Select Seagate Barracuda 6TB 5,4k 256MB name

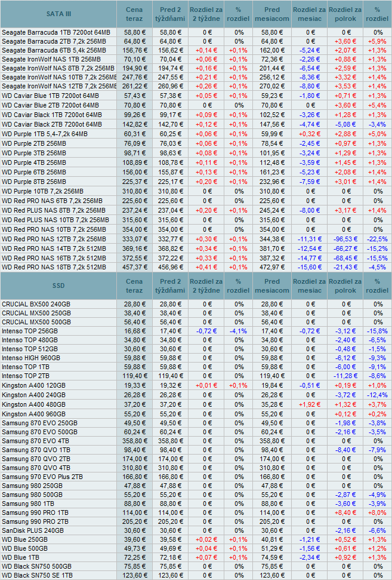54,50
